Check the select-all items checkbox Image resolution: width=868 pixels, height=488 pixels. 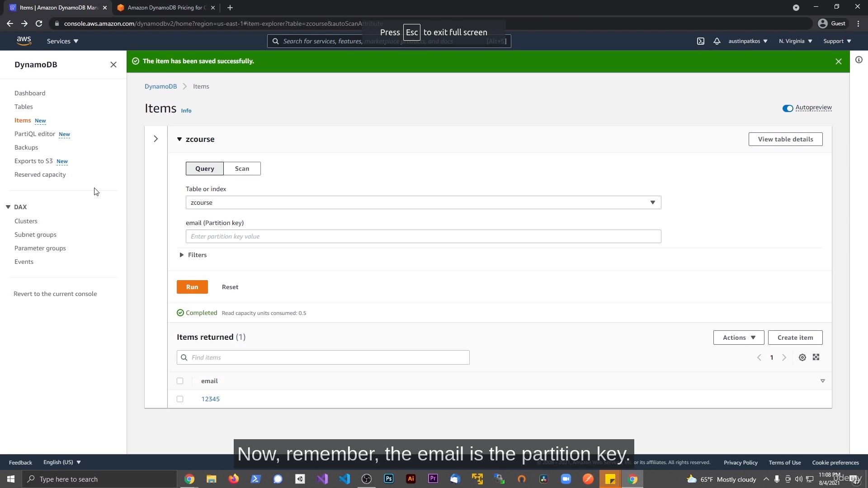coord(180,381)
